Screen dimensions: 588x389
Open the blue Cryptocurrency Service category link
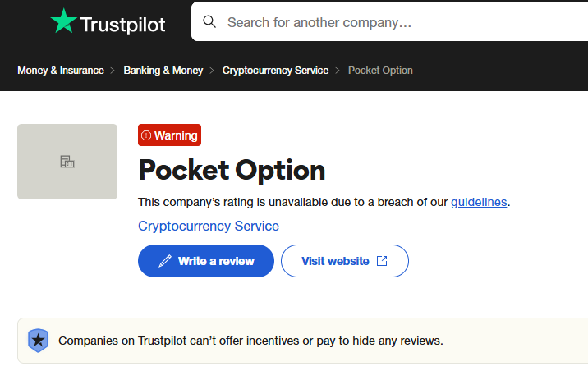pyautogui.click(x=209, y=226)
